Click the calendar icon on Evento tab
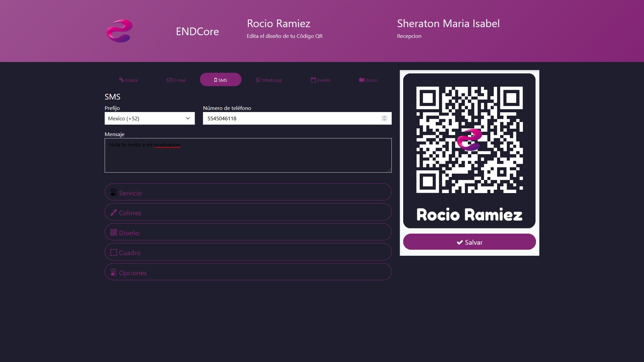Screen dimensions: 644x362 pos(313,80)
